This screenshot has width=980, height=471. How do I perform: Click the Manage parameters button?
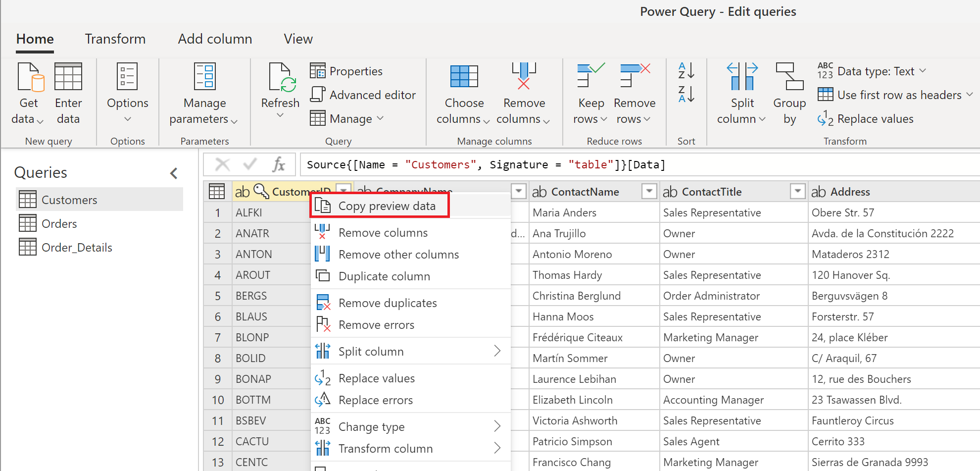tap(204, 94)
